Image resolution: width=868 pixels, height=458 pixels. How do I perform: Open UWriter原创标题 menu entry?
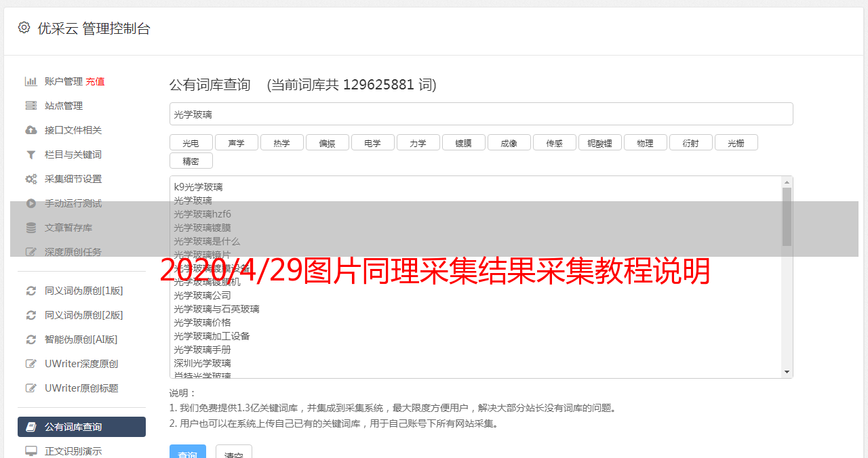click(81, 388)
